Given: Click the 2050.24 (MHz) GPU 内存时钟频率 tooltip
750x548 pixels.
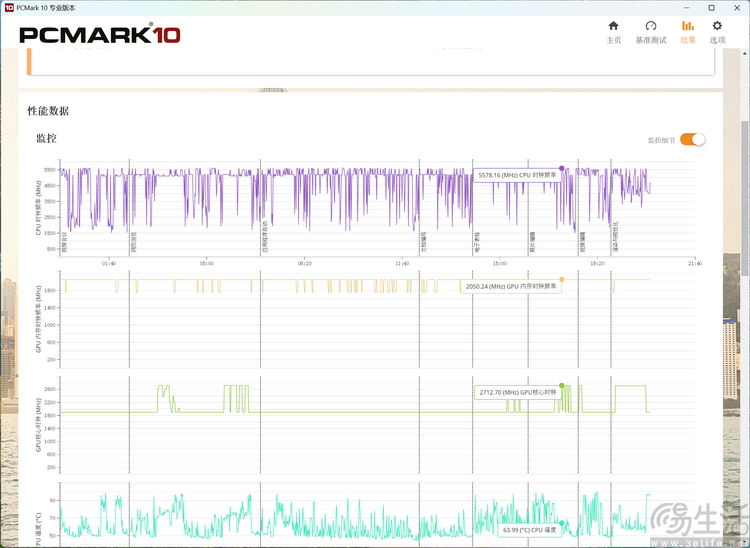Looking at the screenshot, I should point(511,286).
